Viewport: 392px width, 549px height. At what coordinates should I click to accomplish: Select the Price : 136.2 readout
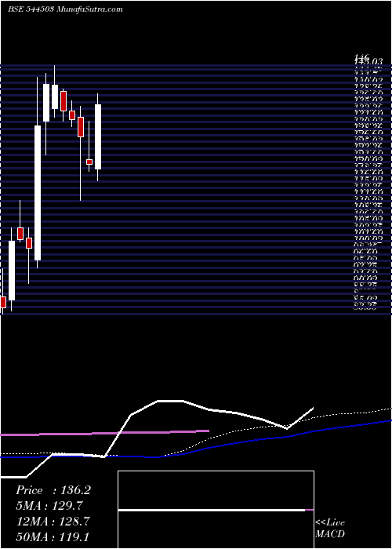click(53, 490)
